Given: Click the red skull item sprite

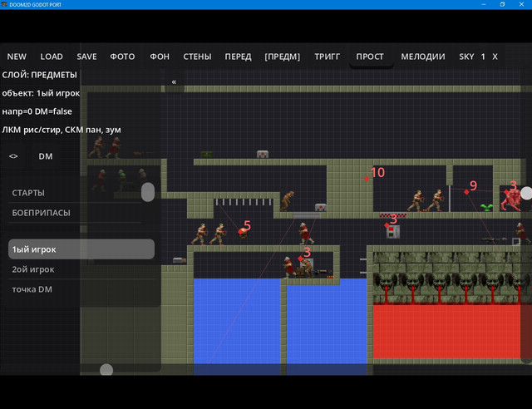Looking at the screenshot, I should tap(243, 234).
